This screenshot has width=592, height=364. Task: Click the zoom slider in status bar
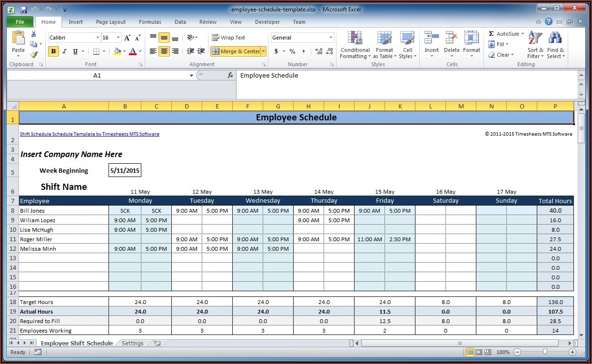click(x=545, y=352)
